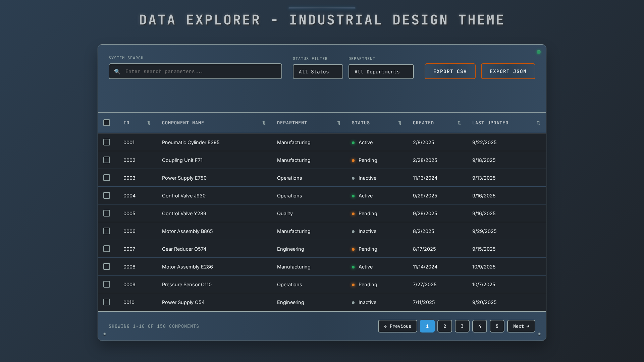This screenshot has height=362, width=644.
Task: Sort by ID column arrows icon
Action: [x=149, y=123]
